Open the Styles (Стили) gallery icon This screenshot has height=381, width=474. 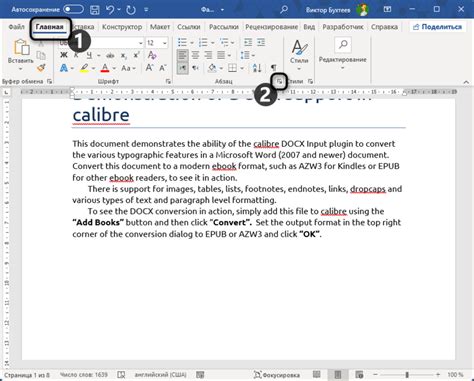299,47
